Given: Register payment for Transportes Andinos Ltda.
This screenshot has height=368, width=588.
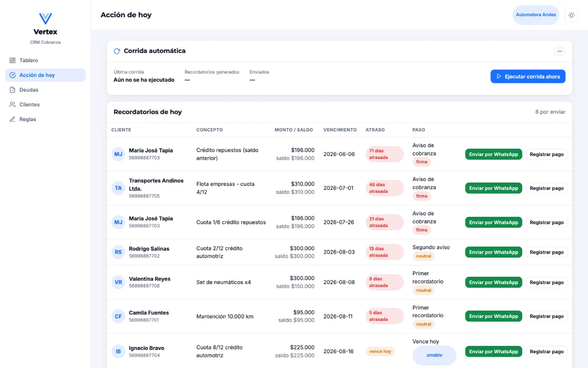Looking at the screenshot, I should tap(547, 188).
